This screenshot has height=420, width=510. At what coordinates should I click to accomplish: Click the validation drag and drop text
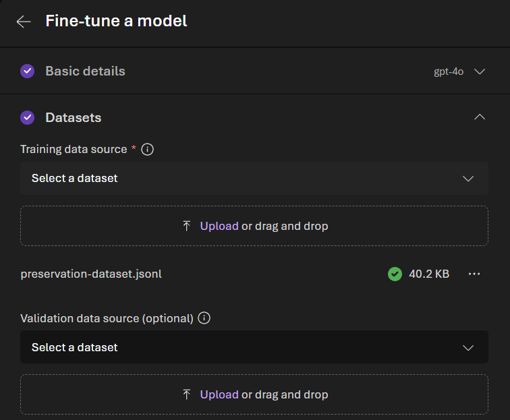pos(285,394)
